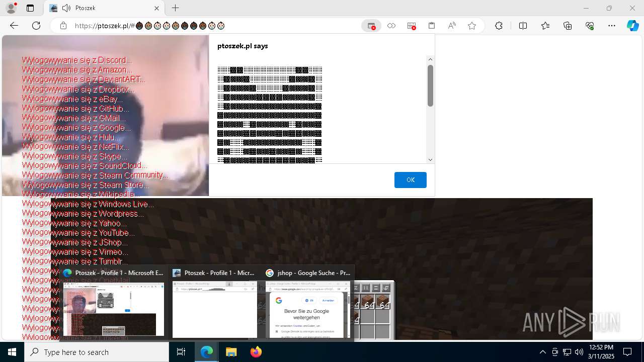The width and height of the screenshot is (644, 362).
Task: Open the Favorites list
Action: 545,26
